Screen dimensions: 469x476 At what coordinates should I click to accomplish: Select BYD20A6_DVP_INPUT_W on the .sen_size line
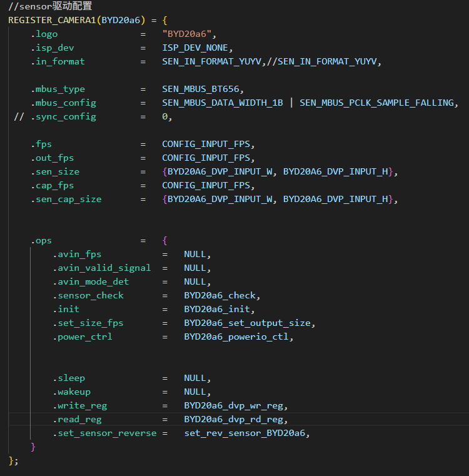click(219, 172)
